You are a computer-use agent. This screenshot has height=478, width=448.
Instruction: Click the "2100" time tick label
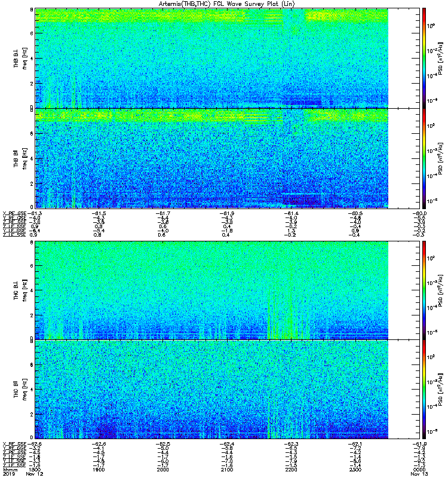click(227, 470)
